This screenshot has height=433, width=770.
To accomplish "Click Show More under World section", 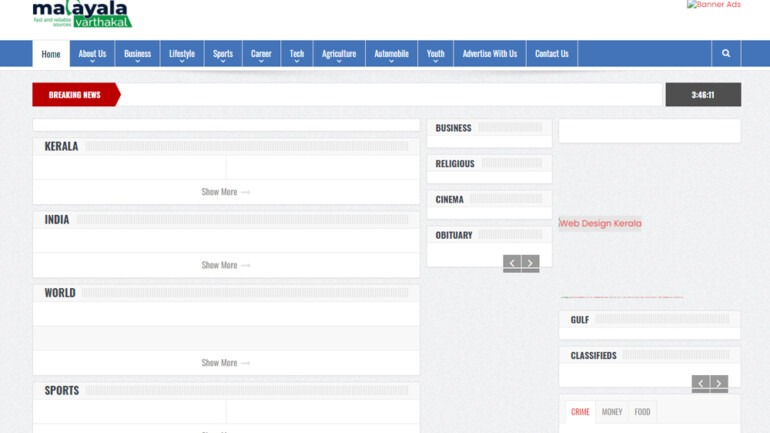I will [225, 363].
